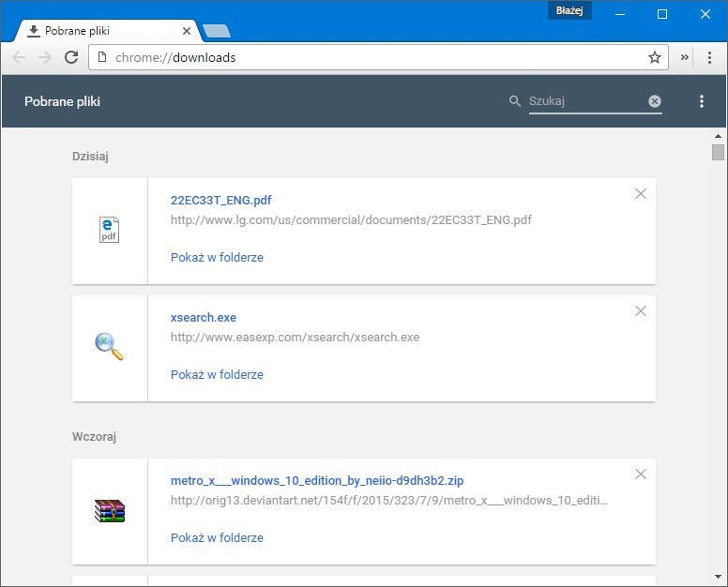Viewport: 728px width, 587px height.
Task: Reload the downloads page
Action: [x=71, y=57]
